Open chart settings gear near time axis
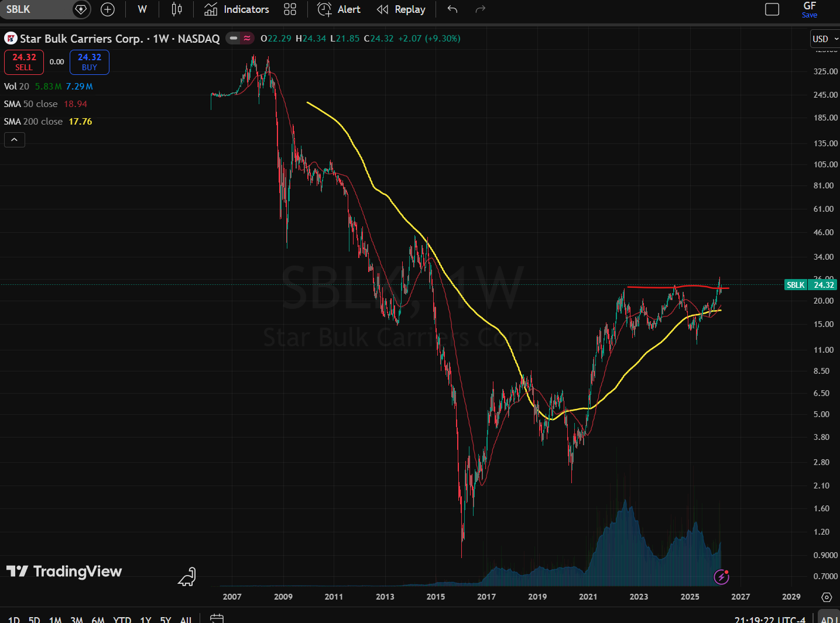 point(827,597)
